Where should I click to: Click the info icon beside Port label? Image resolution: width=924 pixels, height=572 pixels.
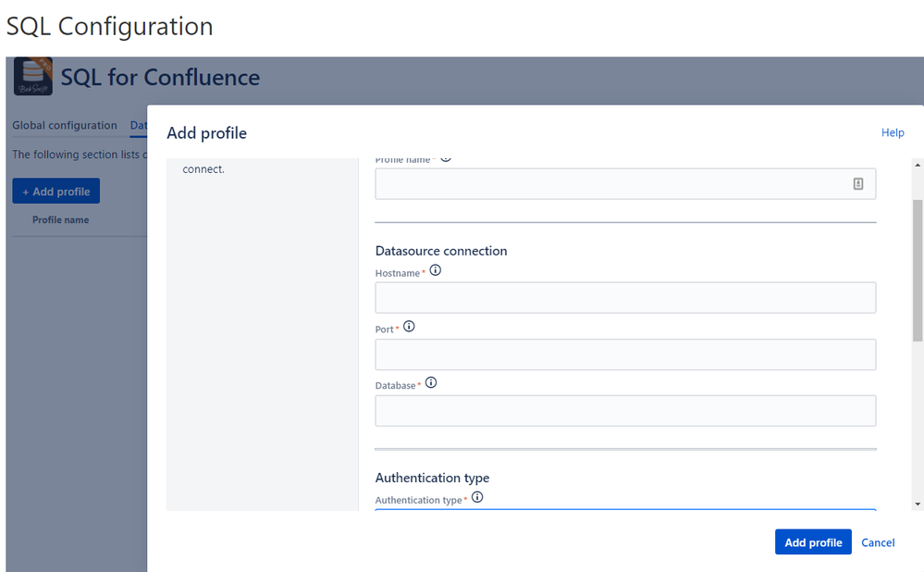tap(409, 327)
